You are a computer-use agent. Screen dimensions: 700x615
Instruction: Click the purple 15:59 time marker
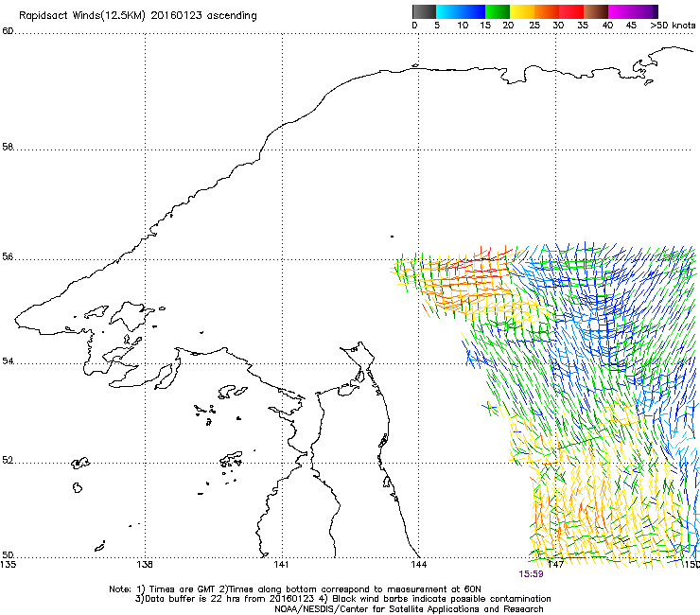pyautogui.click(x=531, y=574)
